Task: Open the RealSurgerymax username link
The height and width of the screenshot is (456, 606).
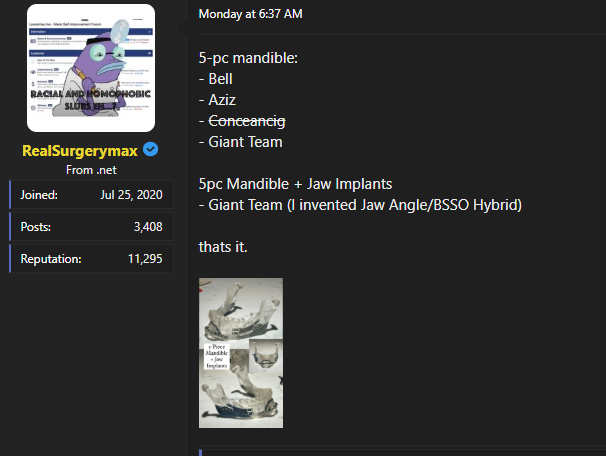Action: click(80, 150)
